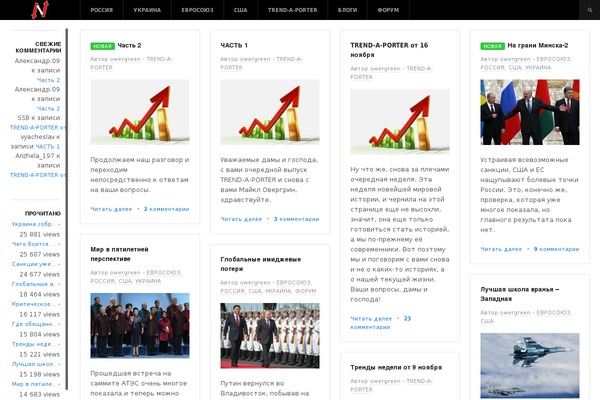The image size is (600, 400).
Task: Click 18 464 views count in sidebar
Action: [x=40, y=294]
